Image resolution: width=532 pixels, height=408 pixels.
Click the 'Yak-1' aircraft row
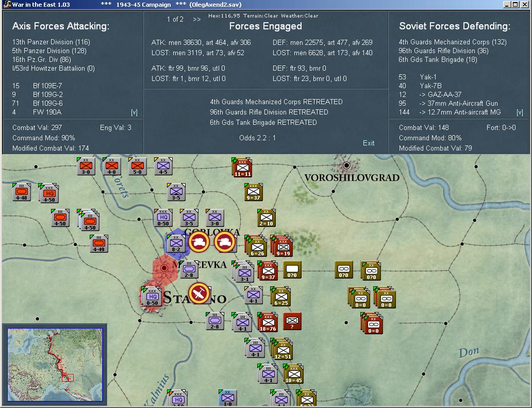coord(418,77)
